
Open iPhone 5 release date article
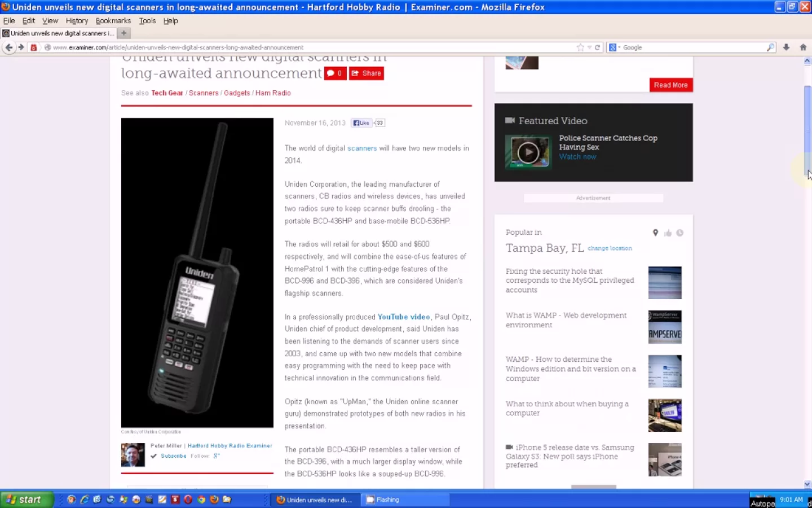click(x=570, y=456)
